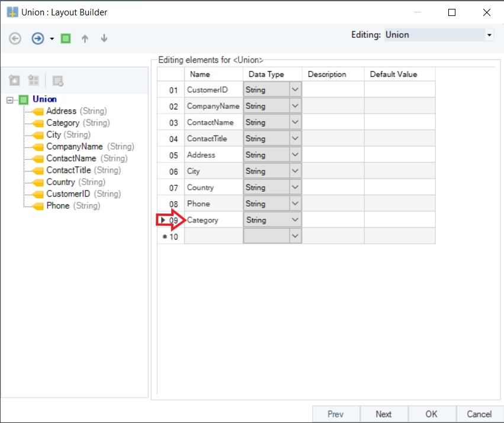Viewport: 504px width, 423px height.
Task: Click the move up arrow icon
Action: (85, 38)
